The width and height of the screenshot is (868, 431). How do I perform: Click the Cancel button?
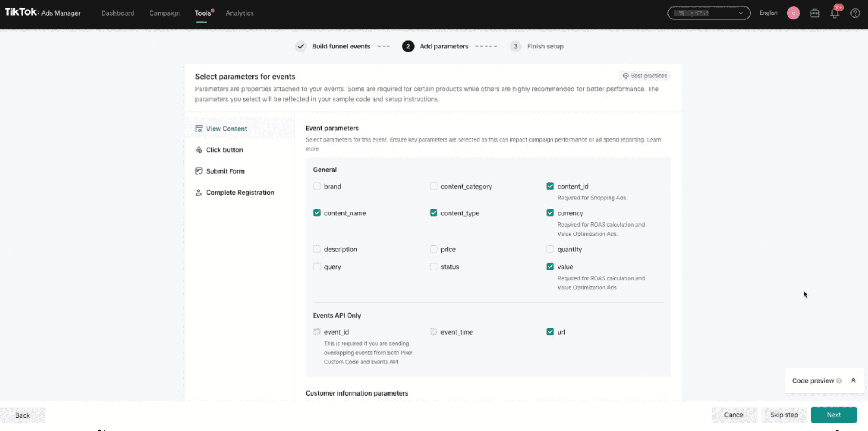pyautogui.click(x=734, y=415)
